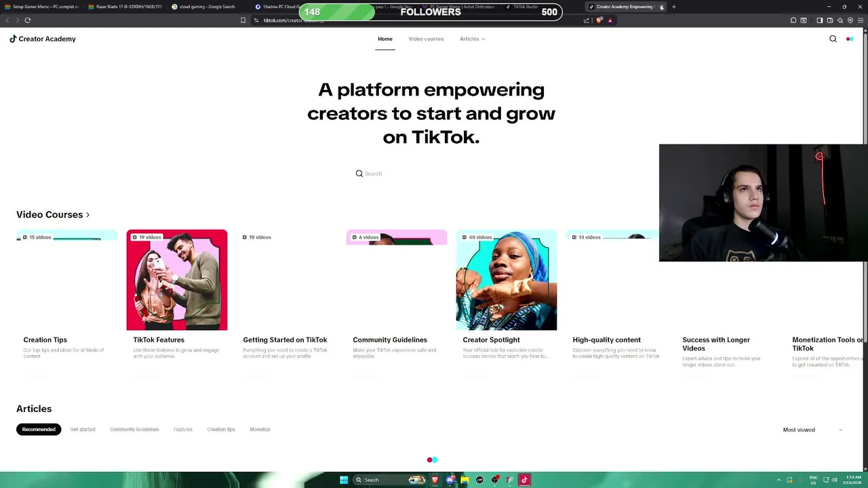Click the VPN shield icon in the toolbar

850,20
